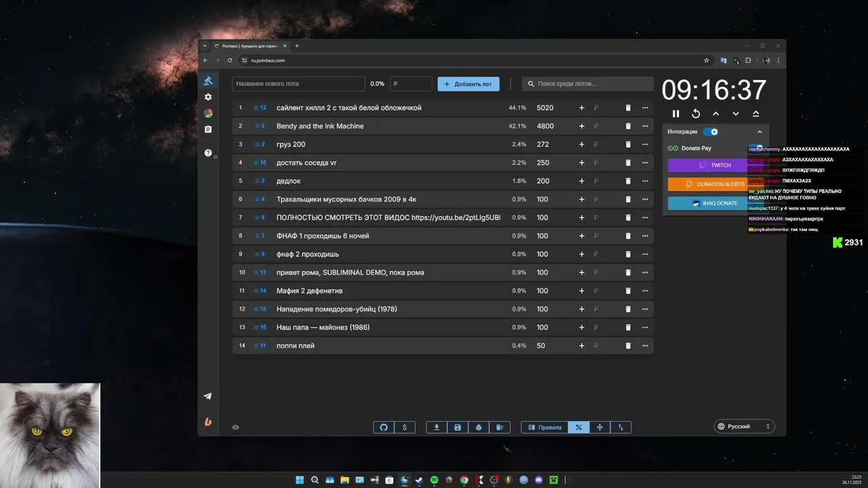Increase timer with up chevron
Viewport: 868px width, 488px height.
[x=715, y=114]
